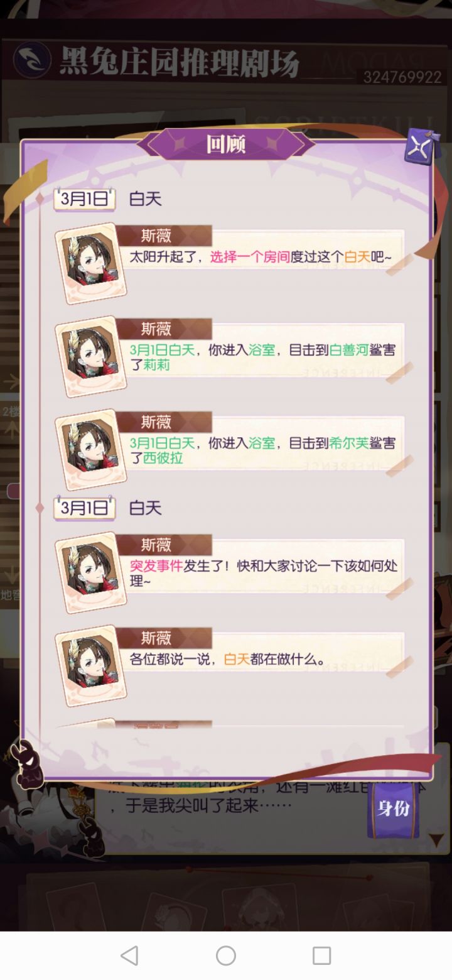The image size is (452, 980).
Task: Tap the 回顾 title banner
Action: [x=226, y=144]
